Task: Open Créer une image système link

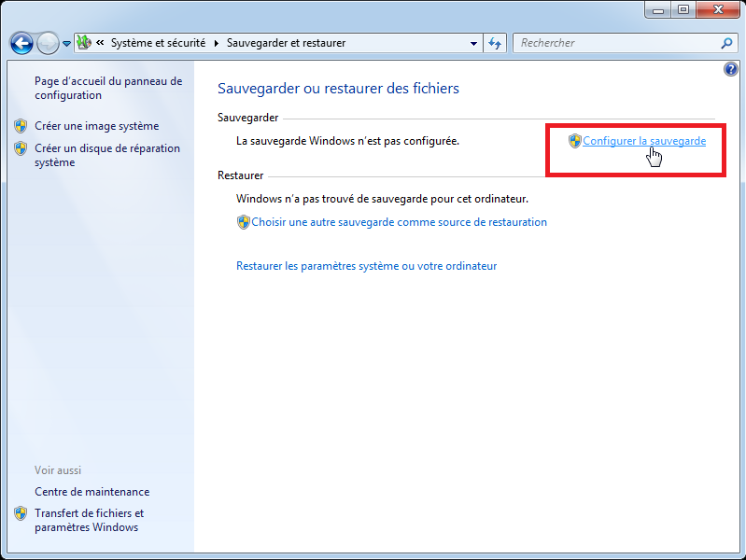Action: (96, 126)
